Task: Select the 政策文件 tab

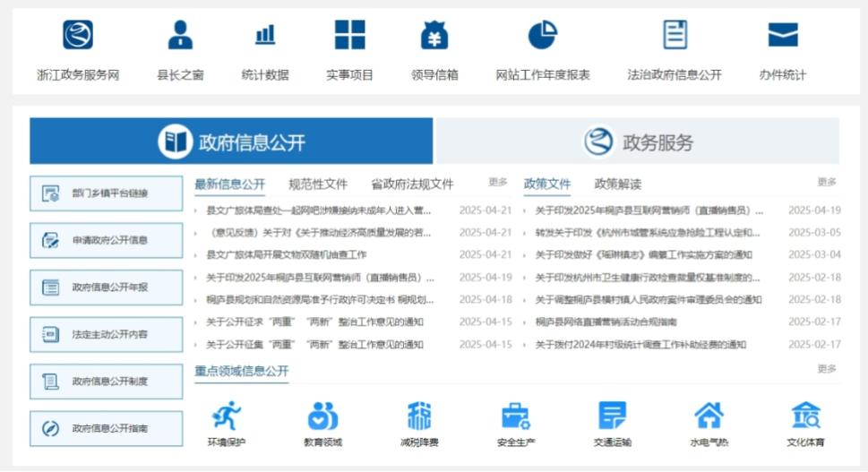Action: (547, 185)
